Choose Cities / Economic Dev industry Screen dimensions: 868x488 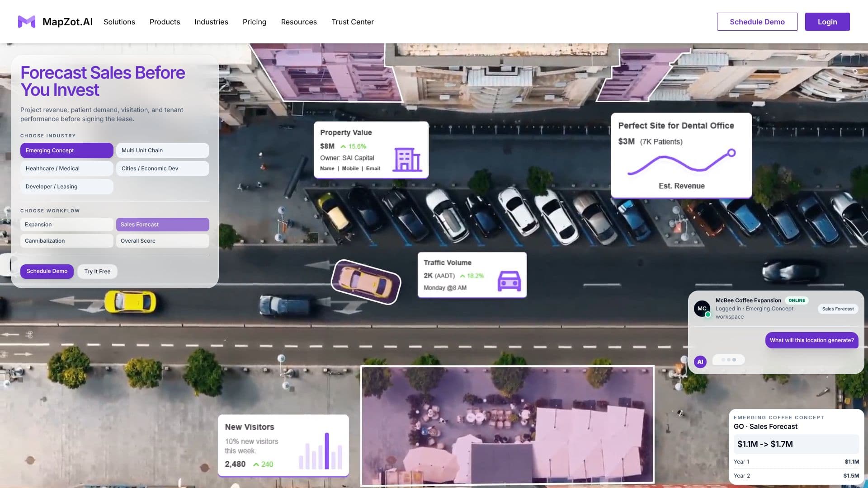click(x=163, y=169)
